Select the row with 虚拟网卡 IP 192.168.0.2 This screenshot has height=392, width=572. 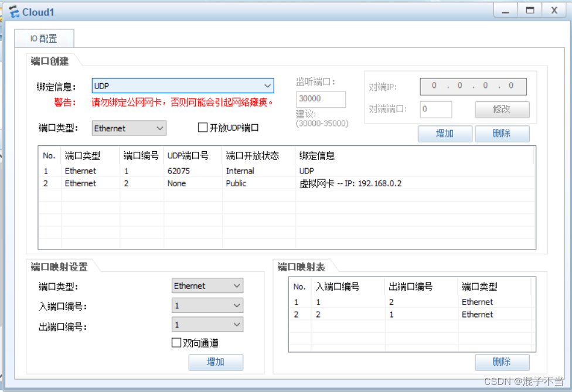pyautogui.click(x=287, y=183)
